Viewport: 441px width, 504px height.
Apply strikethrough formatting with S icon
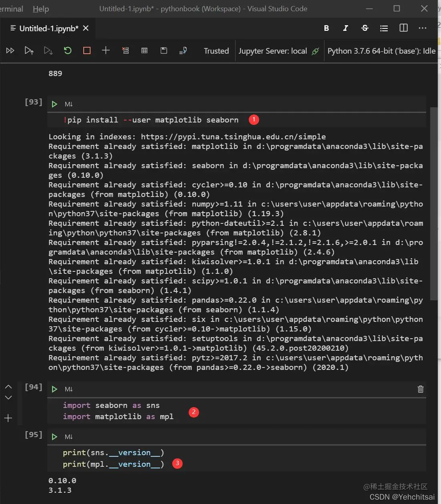(x=364, y=28)
